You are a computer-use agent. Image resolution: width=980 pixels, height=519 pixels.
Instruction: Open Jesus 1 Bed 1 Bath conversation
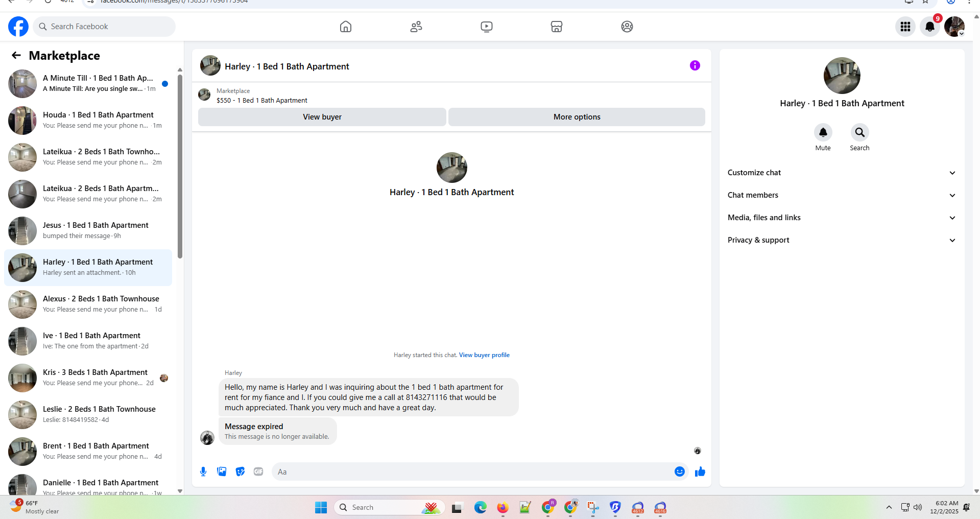[x=88, y=231]
